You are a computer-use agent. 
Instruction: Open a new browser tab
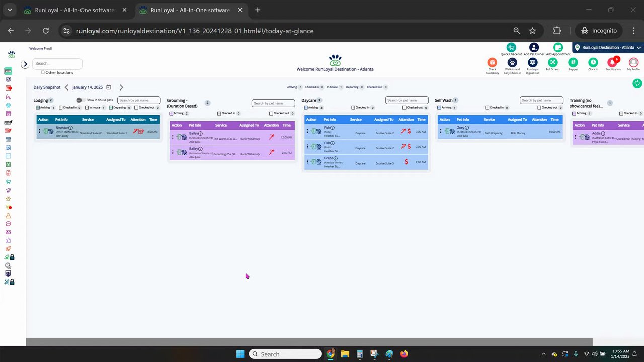258,10
